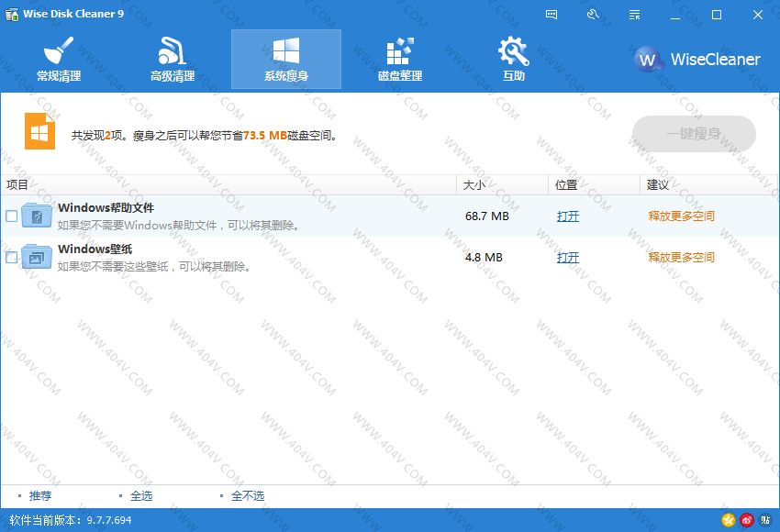This screenshot has width=780, height=532.
Task: Tick the Windows壁纸 checkbox
Action: [x=11, y=258]
